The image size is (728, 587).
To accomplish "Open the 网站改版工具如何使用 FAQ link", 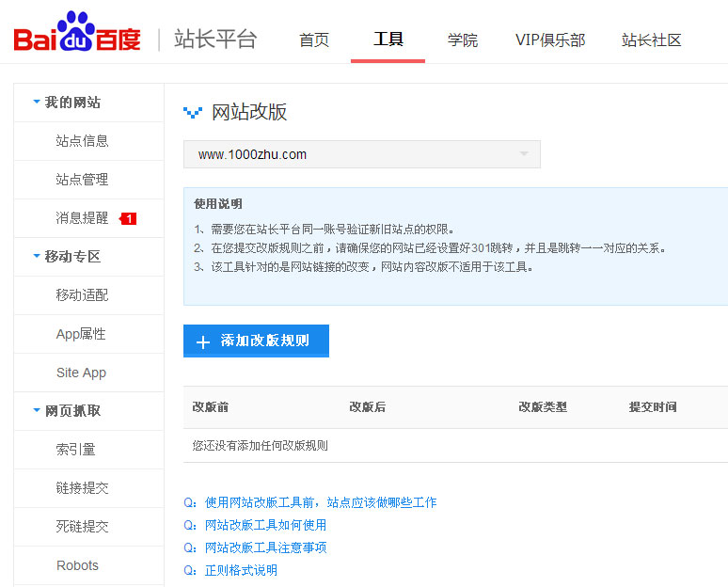I will [265, 525].
